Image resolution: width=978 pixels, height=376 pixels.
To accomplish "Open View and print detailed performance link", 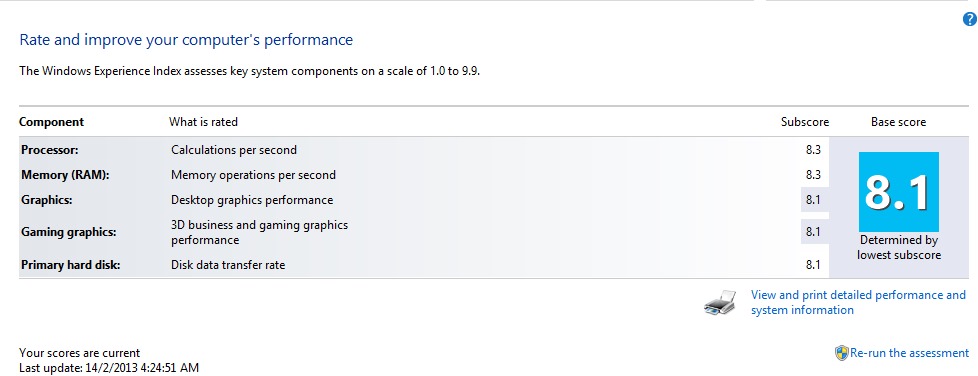I will pos(858,302).
